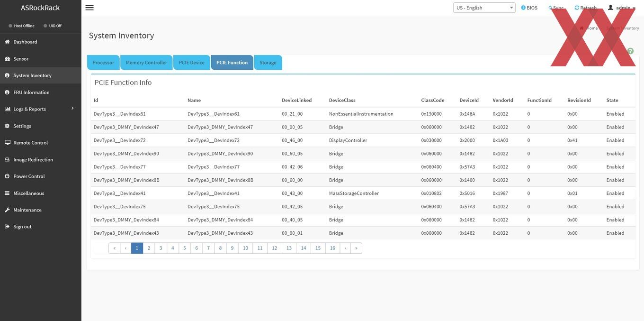The width and height of the screenshot is (644, 321).
Task: Click DisplayController device class cell
Action: (x=348, y=140)
